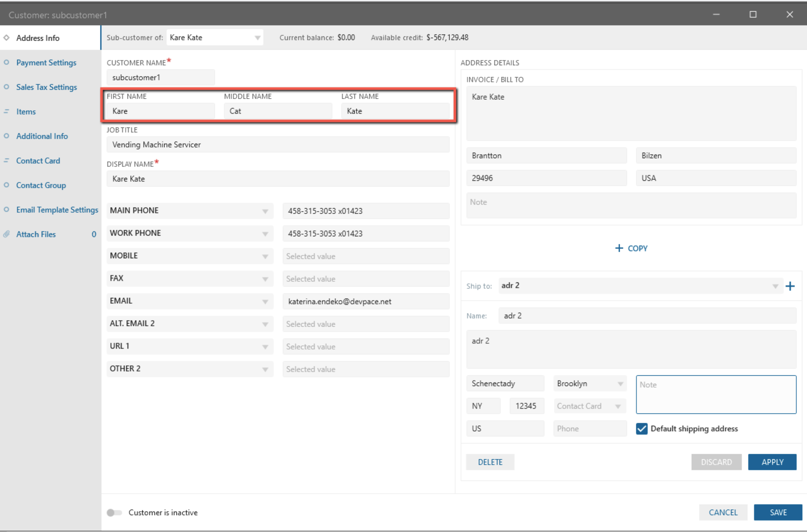Click the Contact Card sidebar icon
Viewport: 807px width, 532px height.
click(x=6, y=161)
